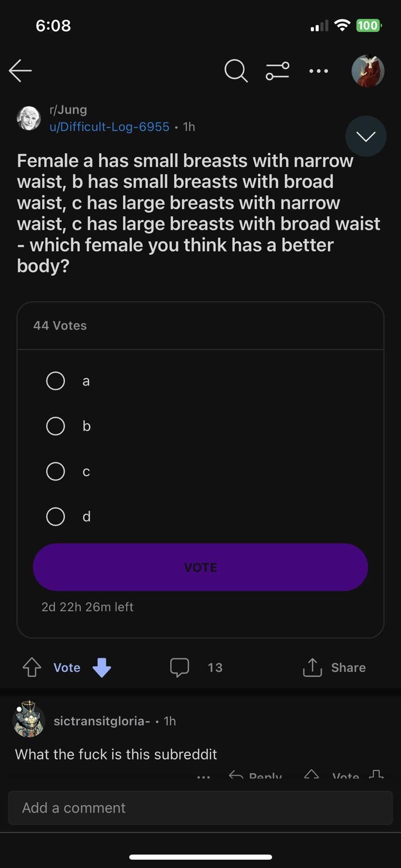Screen dimensions: 401x868
Task: Select poll option a
Action: tap(55, 381)
